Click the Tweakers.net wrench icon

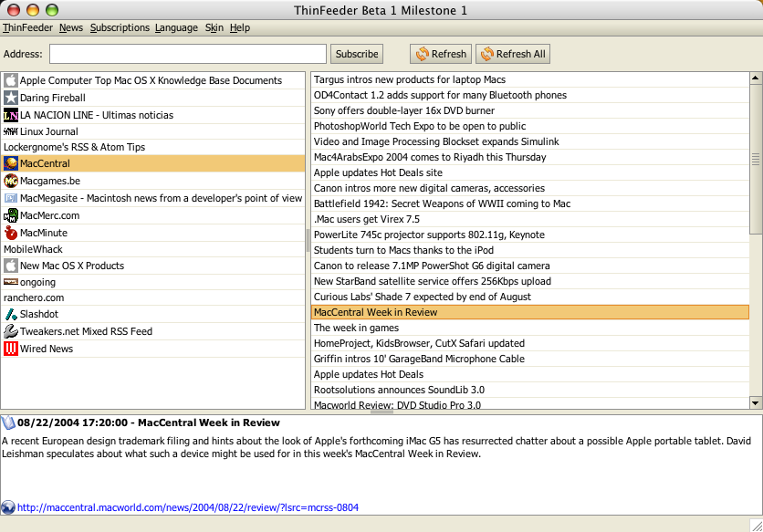[11, 331]
